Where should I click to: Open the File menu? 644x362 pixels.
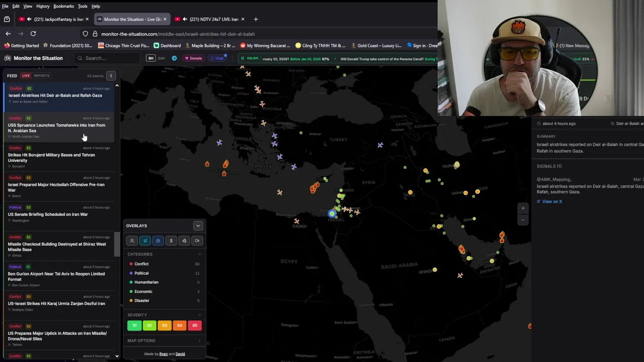tap(5, 6)
